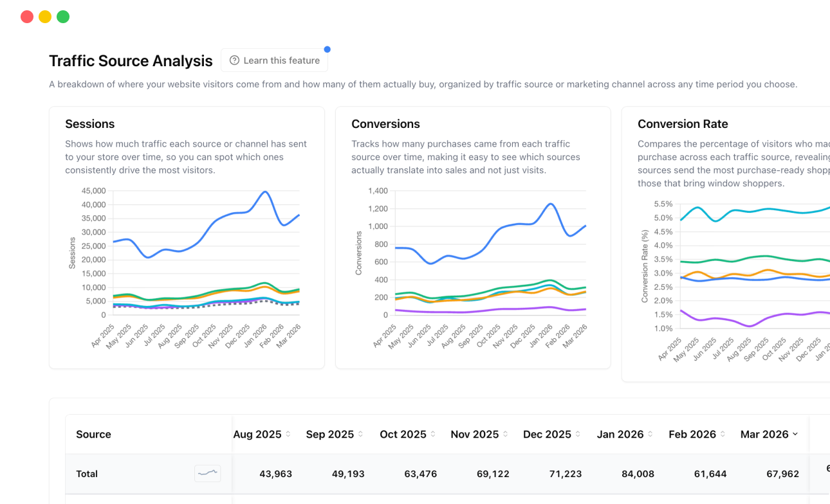This screenshot has width=830, height=504.
Task: Click the sort icon beside Sep 2025
Action: click(x=360, y=434)
